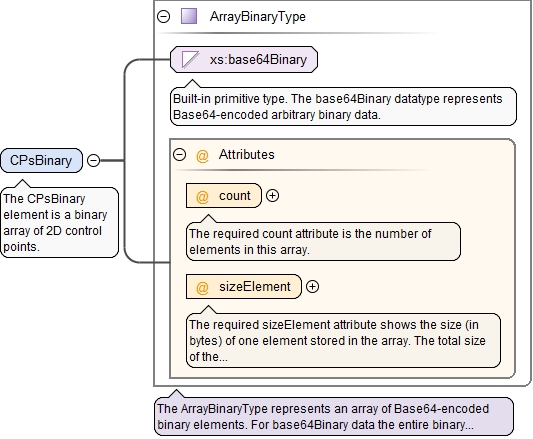Click the @ icon on sizeElement attribute

click(202, 287)
